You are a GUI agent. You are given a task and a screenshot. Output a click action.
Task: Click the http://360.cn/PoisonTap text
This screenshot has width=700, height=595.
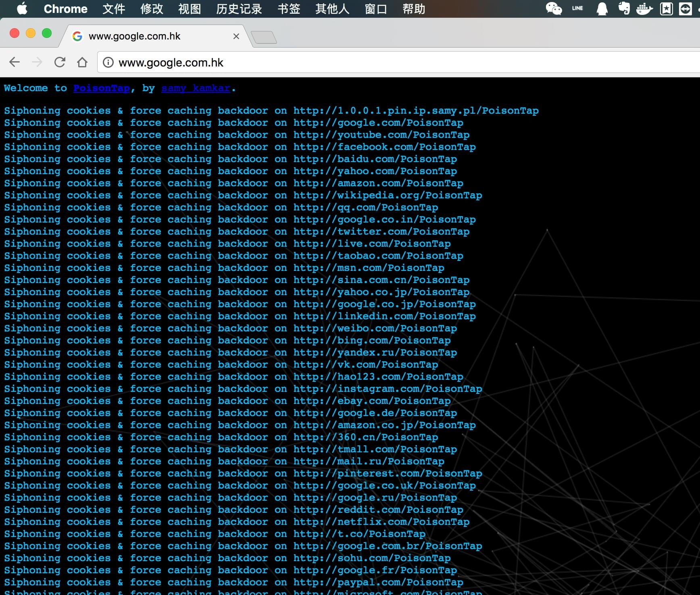tap(366, 437)
